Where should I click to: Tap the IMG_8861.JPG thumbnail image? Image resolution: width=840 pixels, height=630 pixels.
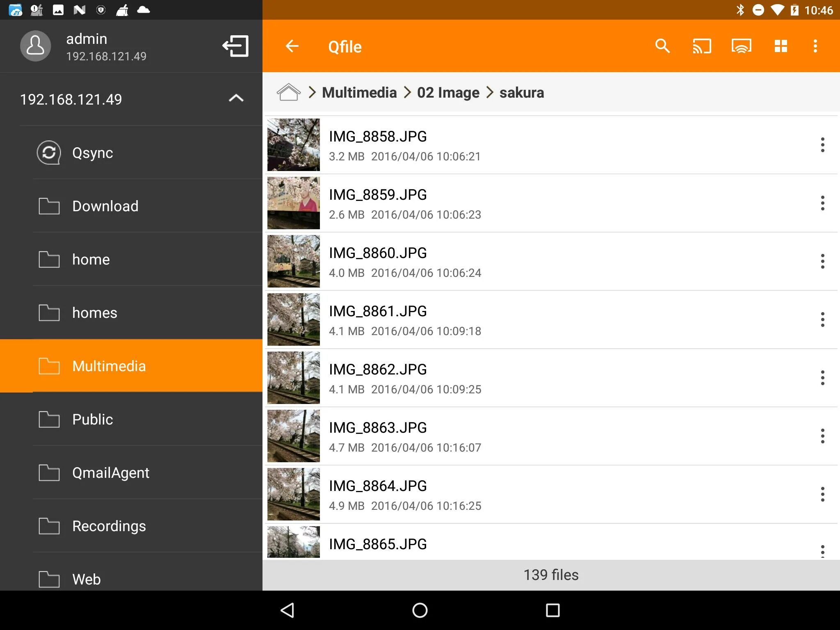click(x=293, y=320)
